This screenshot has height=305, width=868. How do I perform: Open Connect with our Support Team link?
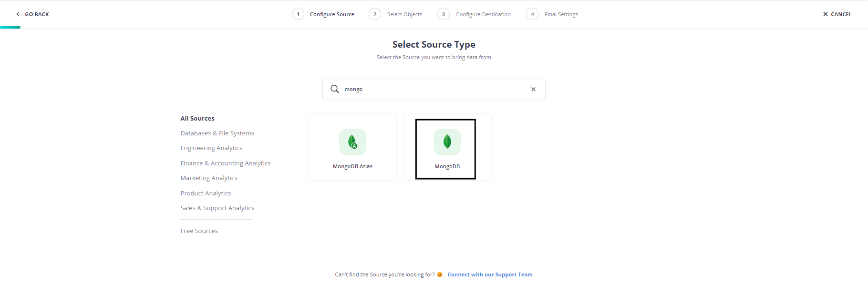pos(490,274)
